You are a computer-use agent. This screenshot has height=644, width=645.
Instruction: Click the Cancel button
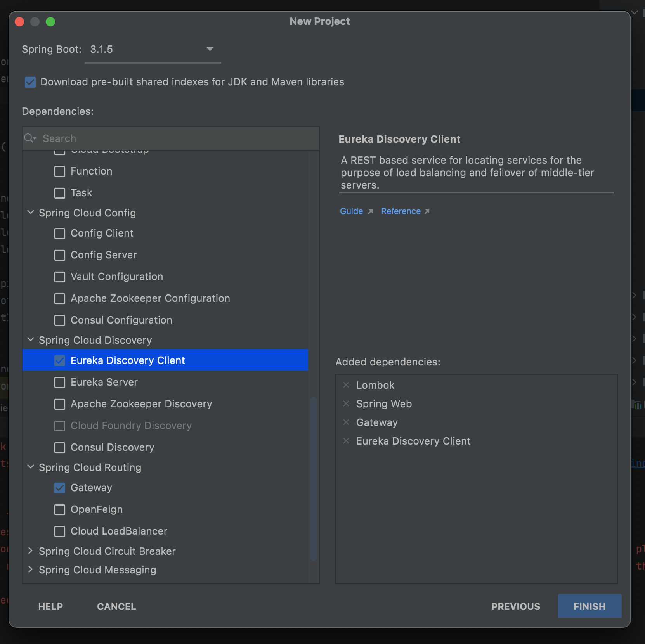coord(116,606)
